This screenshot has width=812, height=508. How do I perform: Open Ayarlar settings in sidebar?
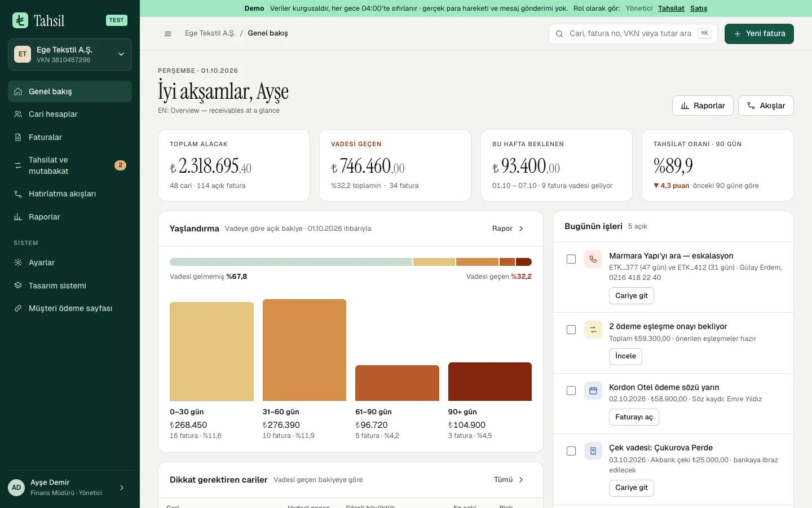(x=70, y=262)
